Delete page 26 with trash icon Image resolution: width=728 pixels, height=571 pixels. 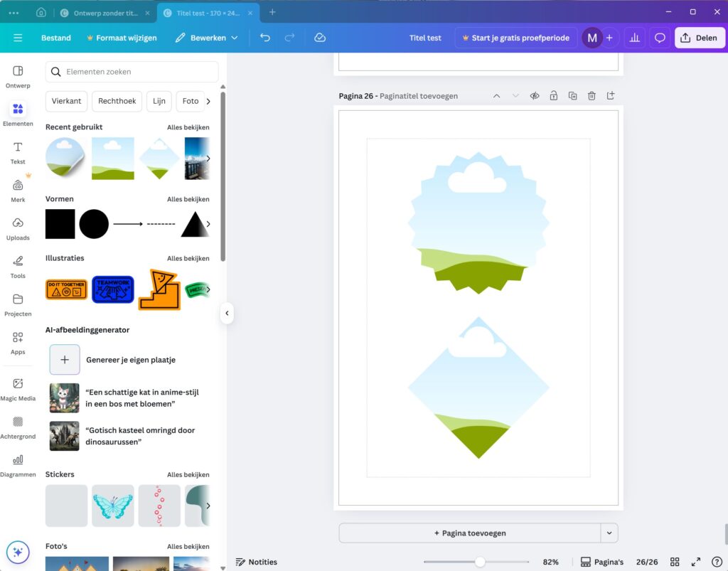pyautogui.click(x=591, y=96)
